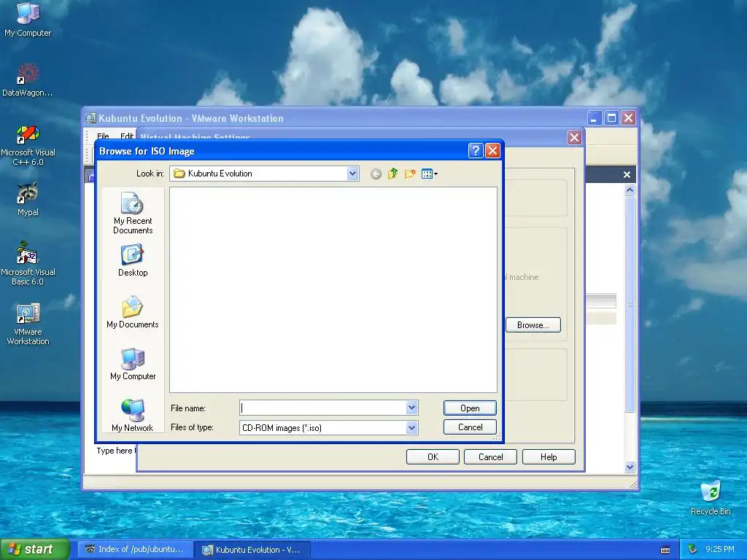The image size is (747, 560).
Task: Open the File menu in VMware
Action: (103, 136)
